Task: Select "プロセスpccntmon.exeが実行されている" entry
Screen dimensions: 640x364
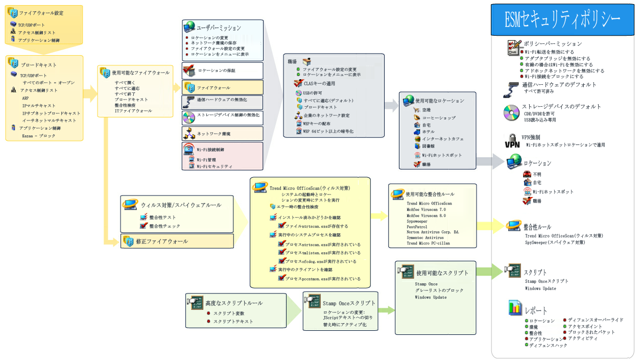Action: [323, 279]
